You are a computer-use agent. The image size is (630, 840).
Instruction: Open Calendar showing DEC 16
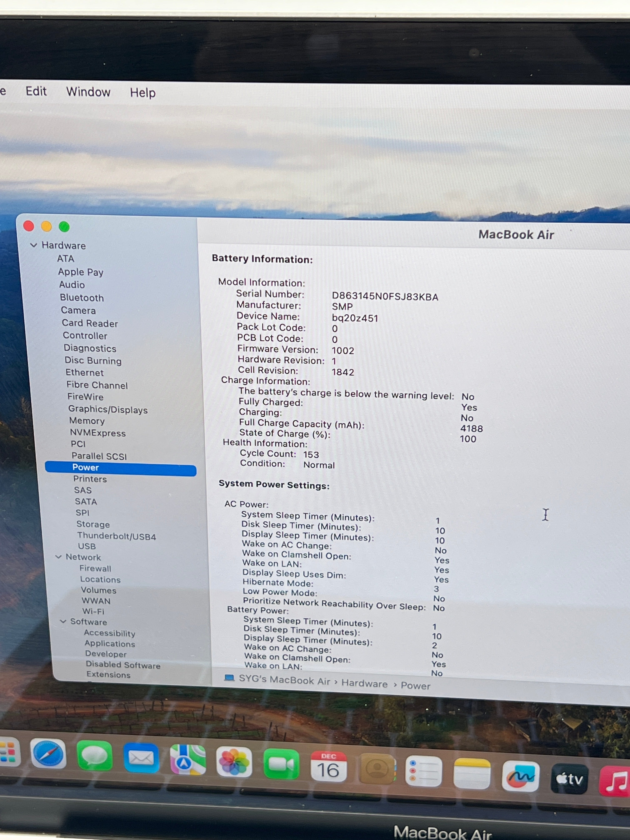click(x=329, y=766)
